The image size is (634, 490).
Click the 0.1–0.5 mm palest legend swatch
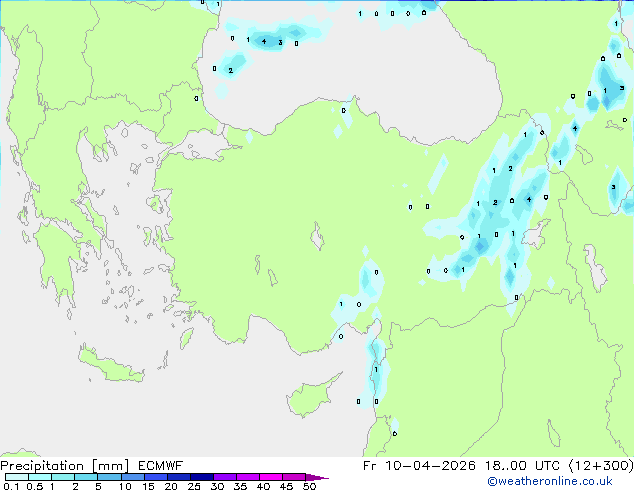click(17, 477)
